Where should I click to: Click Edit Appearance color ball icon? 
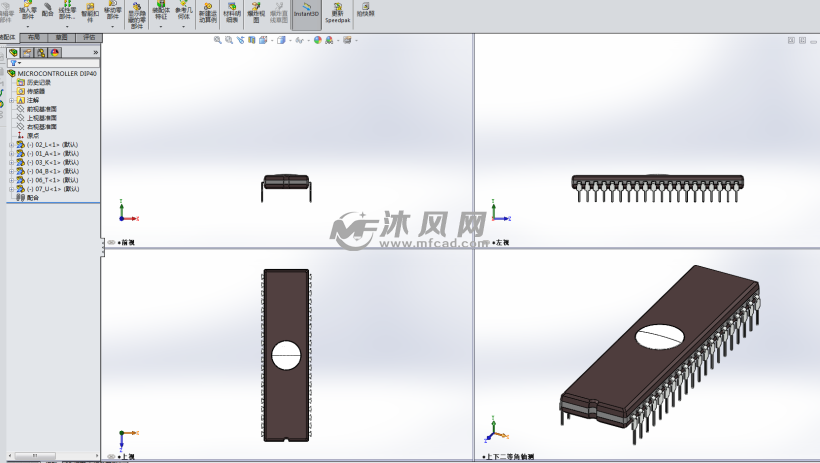tap(317, 40)
